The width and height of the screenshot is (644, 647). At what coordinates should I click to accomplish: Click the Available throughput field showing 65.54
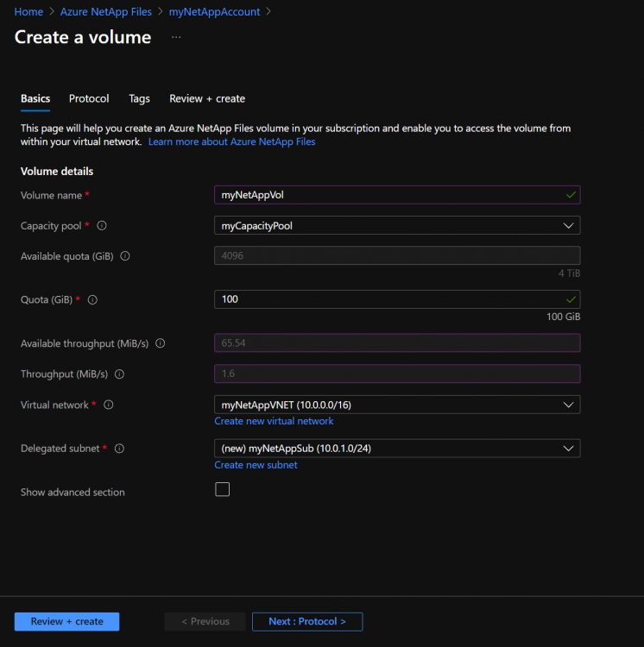tap(397, 342)
